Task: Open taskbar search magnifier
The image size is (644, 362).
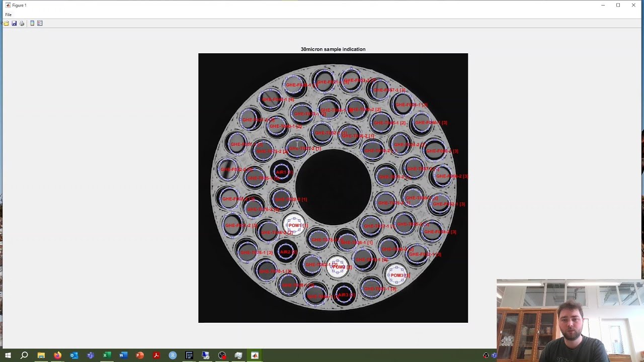Action: tap(24, 355)
